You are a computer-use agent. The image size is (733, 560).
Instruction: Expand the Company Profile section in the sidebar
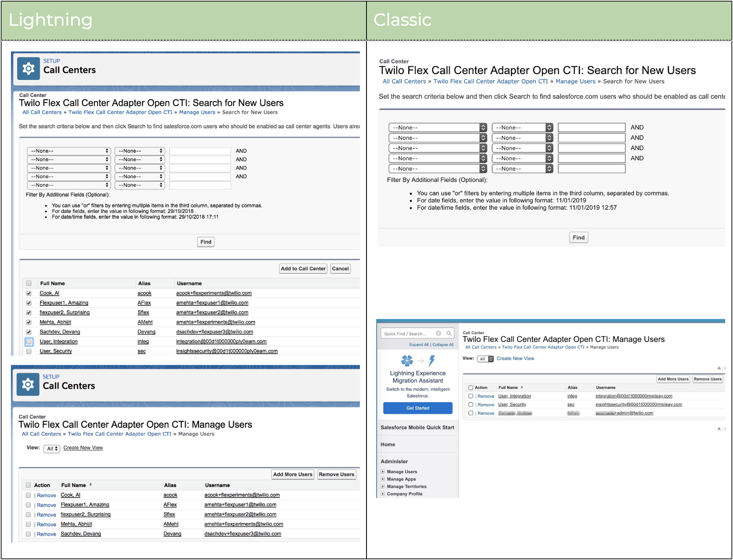coord(383,494)
